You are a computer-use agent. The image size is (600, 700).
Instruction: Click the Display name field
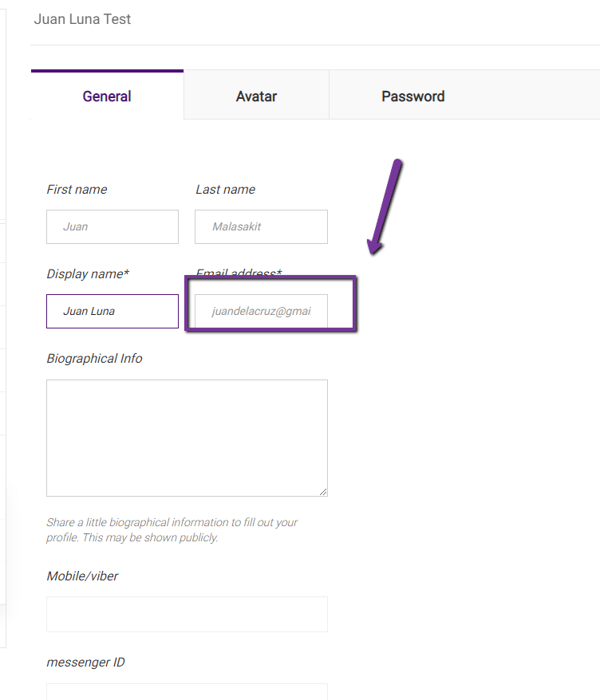[x=112, y=312]
